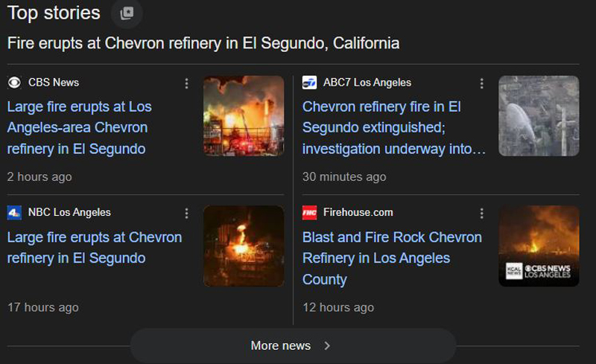This screenshot has height=364, width=596.
Task: Click the icon beside Top stories heading
Action: coord(127,13)
